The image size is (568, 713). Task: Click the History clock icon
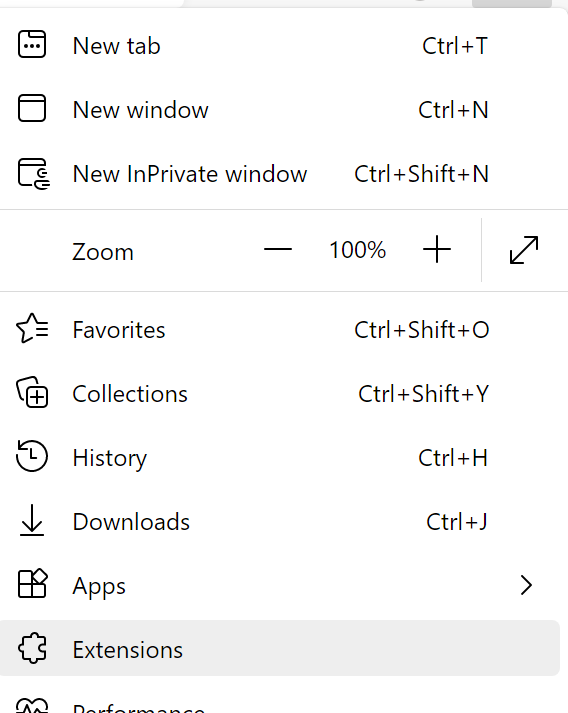[x=32, y=456]
